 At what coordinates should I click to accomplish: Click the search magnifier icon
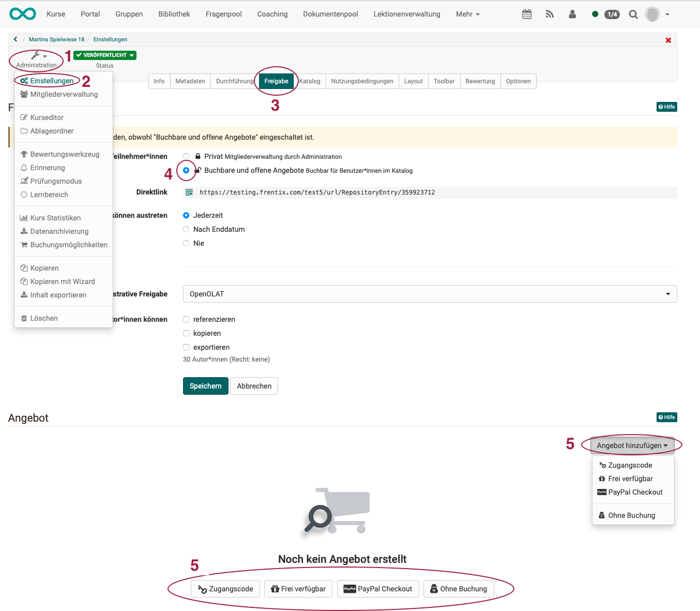633,14
